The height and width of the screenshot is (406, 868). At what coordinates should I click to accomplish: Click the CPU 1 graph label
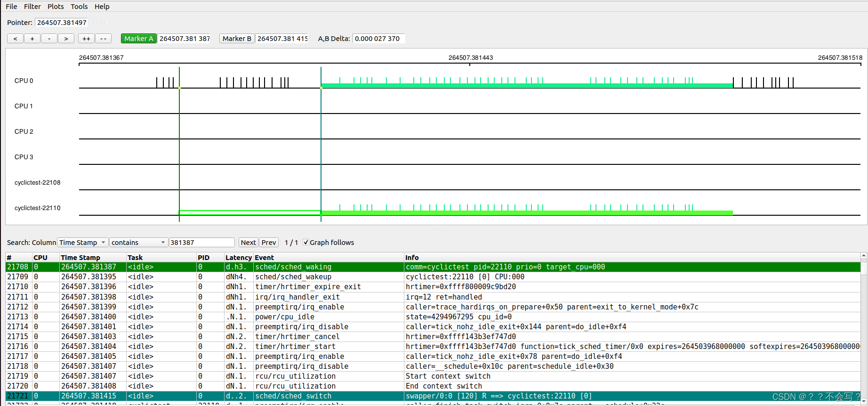click(x=24, y=106)
